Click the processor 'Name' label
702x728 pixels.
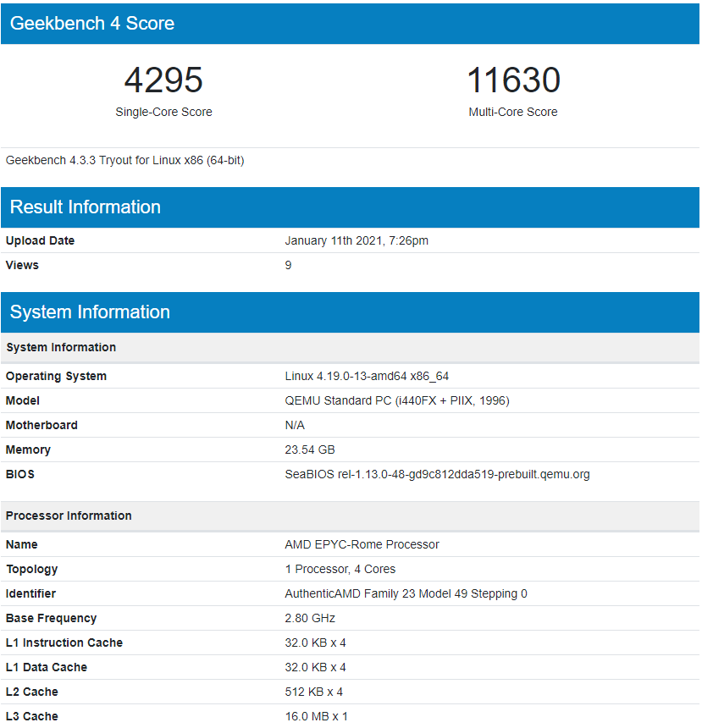[22, 544]
